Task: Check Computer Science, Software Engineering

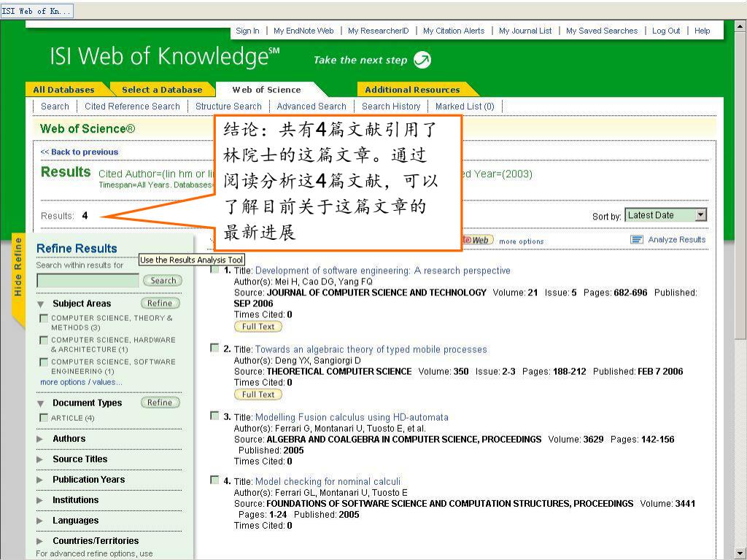Action: pos(44,362)
